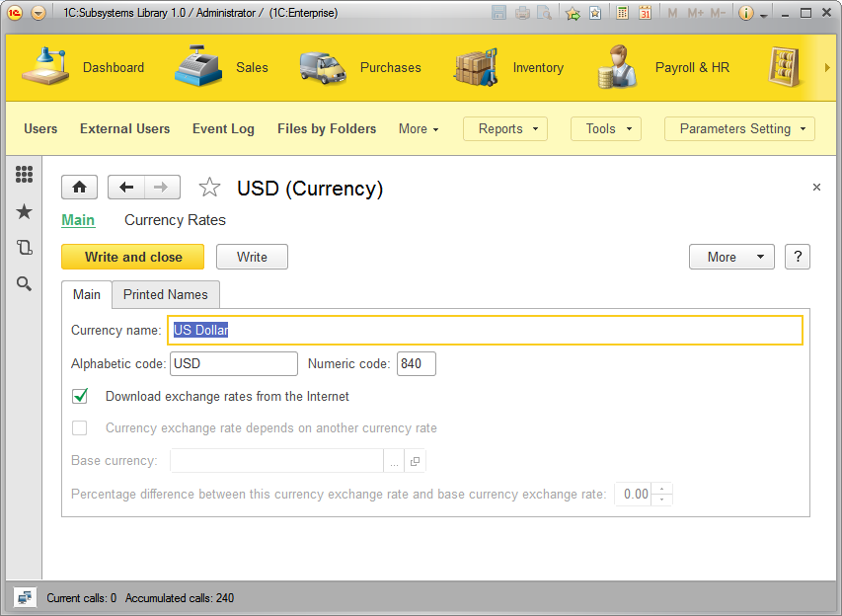842x616 pixels.
Task: Open the Payroll & HR section icon
Action: pyautogui.click(x=617, y=67)
